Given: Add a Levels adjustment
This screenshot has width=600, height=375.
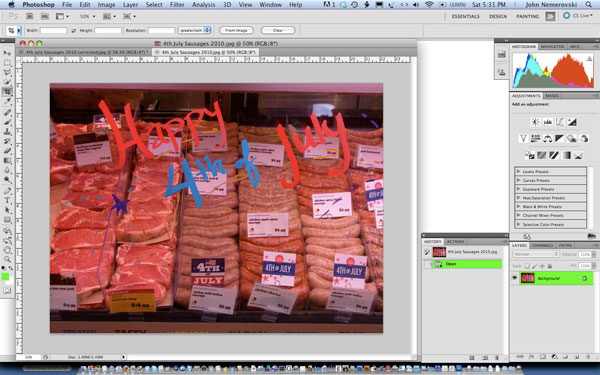Looking at the screenshot, I should 548,122.
